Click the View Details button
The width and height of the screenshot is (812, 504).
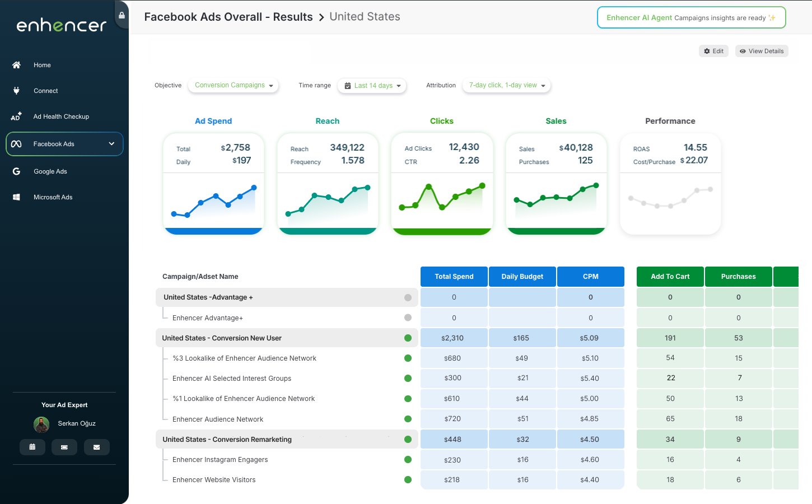point(762,51)
